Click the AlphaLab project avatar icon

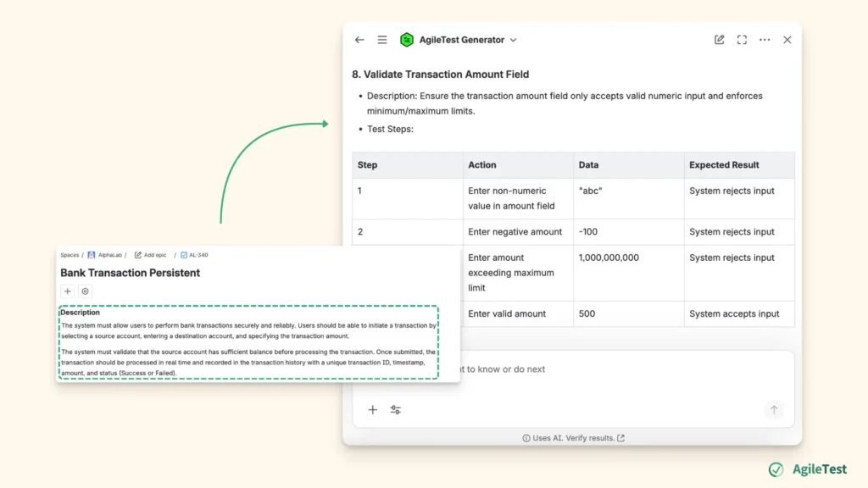[x=92, y=255]
